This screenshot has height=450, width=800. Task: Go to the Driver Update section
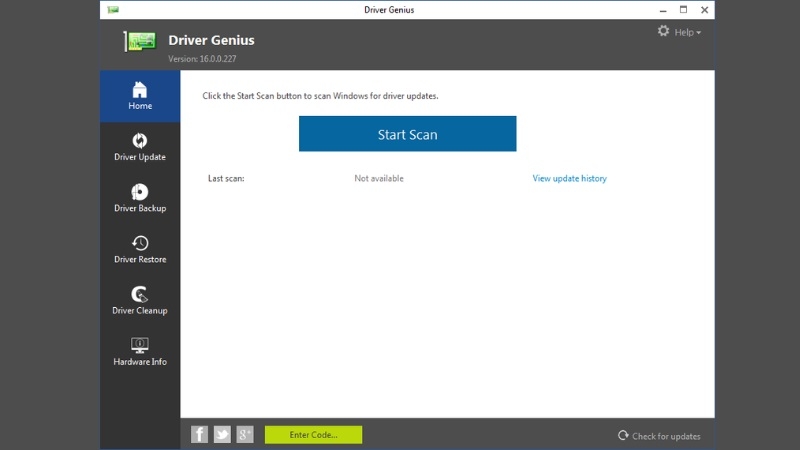[140, 147]
